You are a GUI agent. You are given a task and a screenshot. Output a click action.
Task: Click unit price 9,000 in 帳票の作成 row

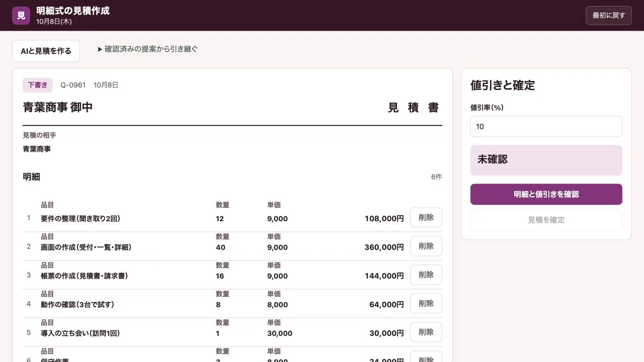tap(278, 276)
